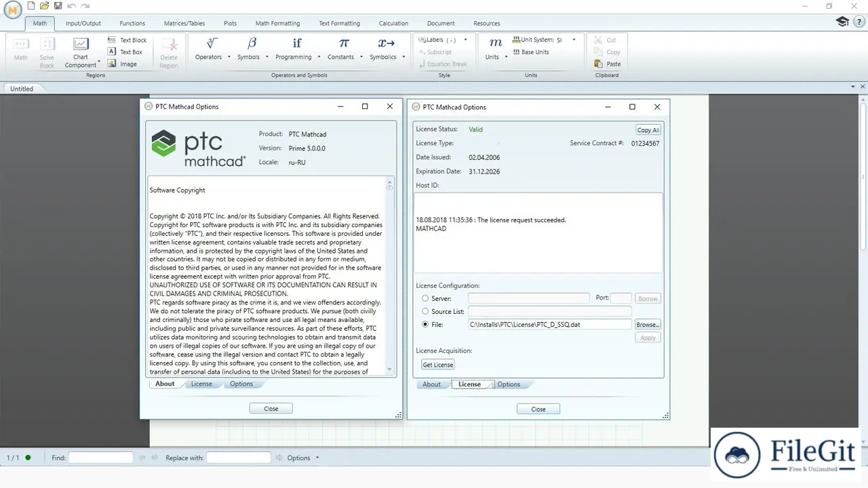This screenshot has height=488, width=868.
Task: Switch to the Matrices/Tables ribbon tab
Action: (x=186, y=23)
